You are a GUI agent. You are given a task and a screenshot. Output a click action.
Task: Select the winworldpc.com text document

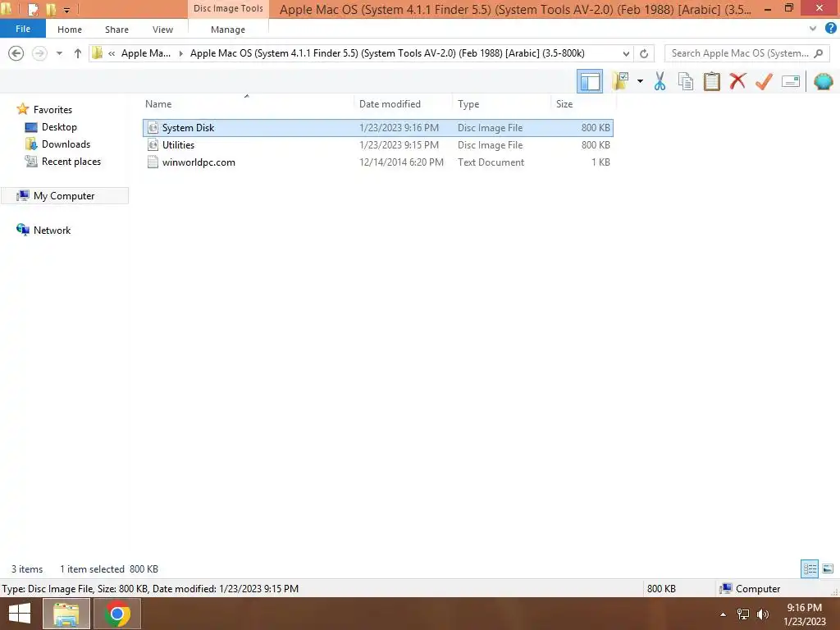click(377, 162)
